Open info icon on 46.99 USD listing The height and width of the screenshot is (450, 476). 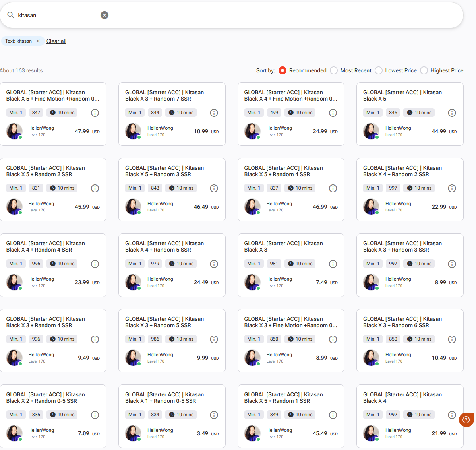333,188
